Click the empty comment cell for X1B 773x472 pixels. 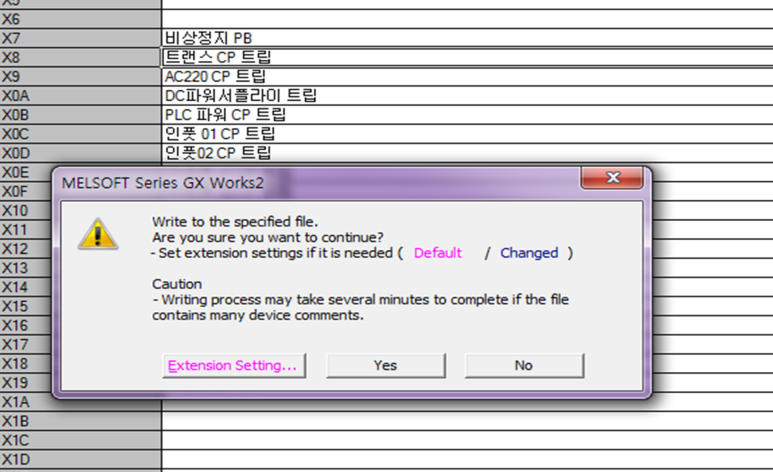pyautogui.click(x=467, y=421)
